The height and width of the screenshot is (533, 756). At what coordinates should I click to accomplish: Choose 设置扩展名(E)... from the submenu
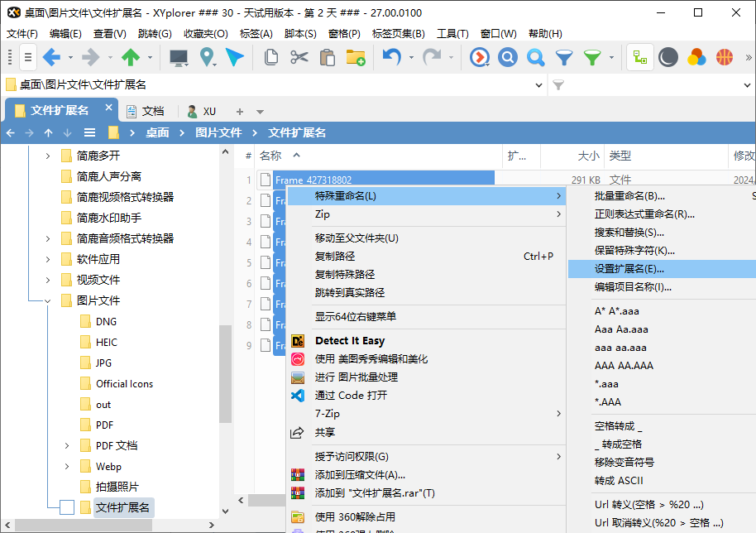(629, 269)
